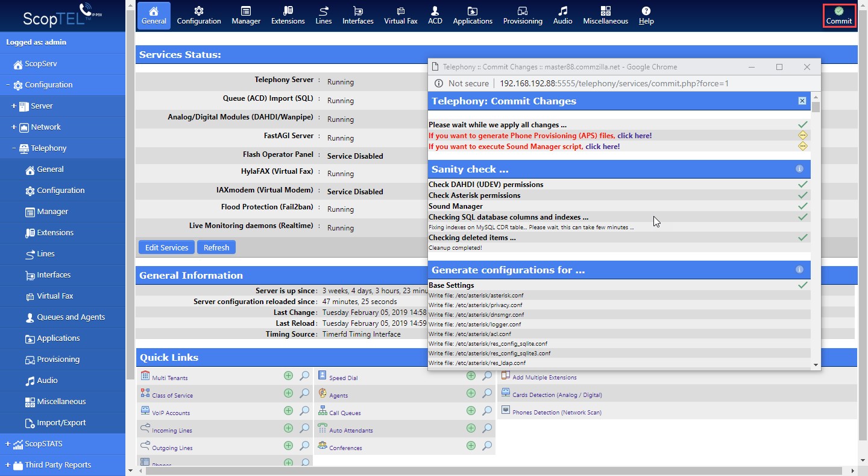The width and height of the screenshot is (868, 476).
Task: Open Miscellaneous in the top toolbar
Action: click(606, 16)
